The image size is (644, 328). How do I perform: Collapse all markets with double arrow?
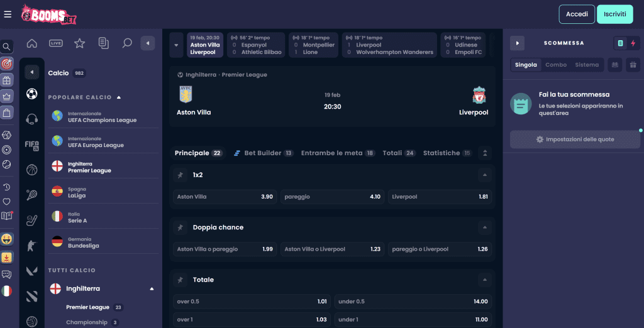(485, 153)
